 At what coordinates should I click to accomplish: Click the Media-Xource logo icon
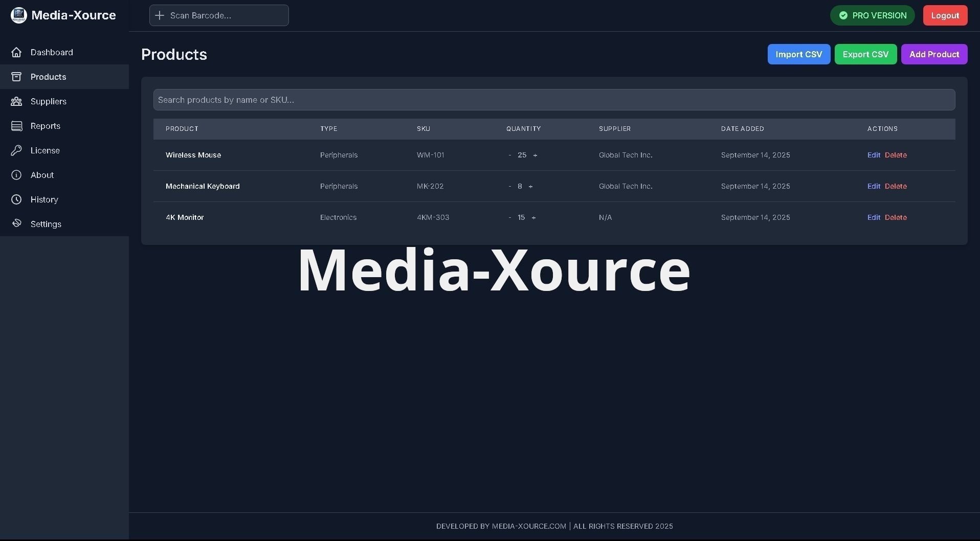point(18,15)
